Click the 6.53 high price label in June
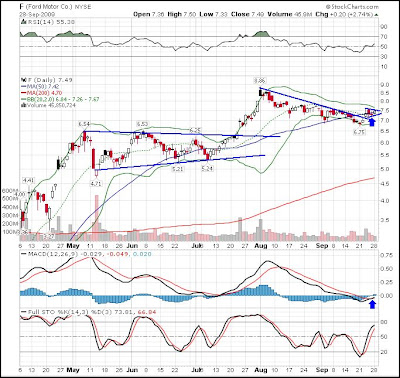Viewport: 400px width, 378px height. tap(142, 124)
